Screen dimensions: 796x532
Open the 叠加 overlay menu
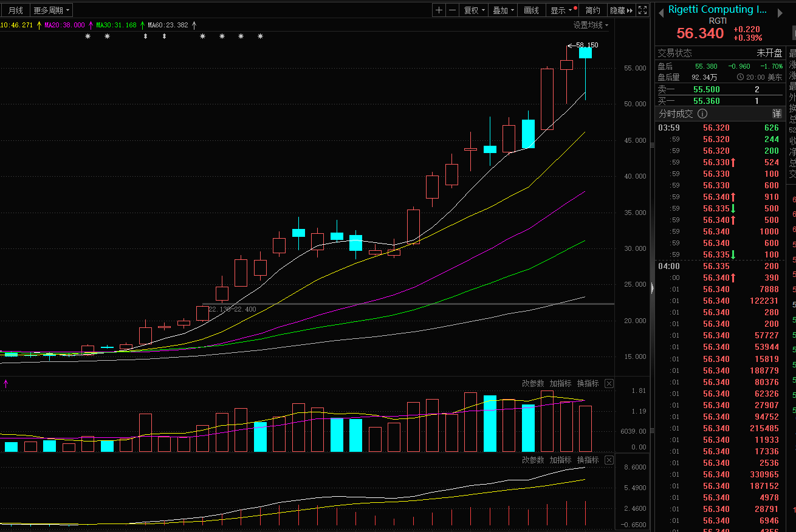click(x=504, y=10)
